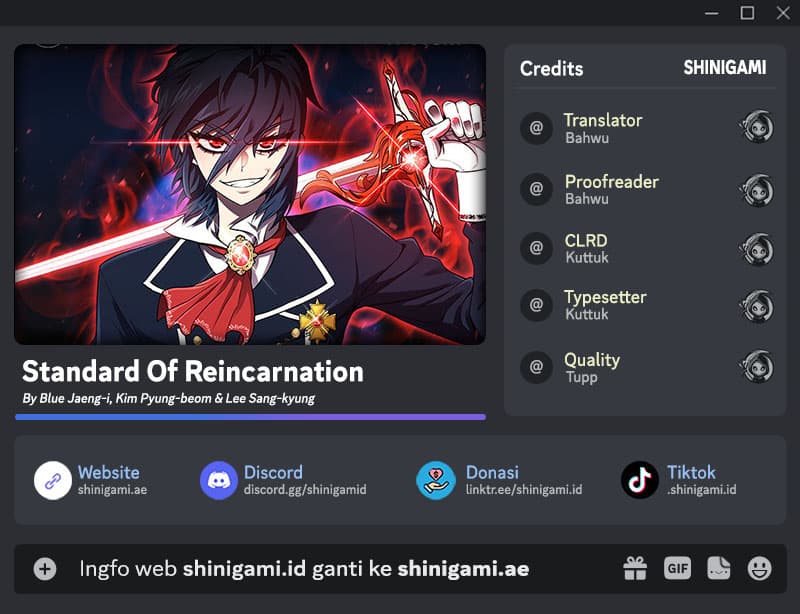This screenshot has height=614, width=800.
Task: Open the GIF picker
Action: click(x=677, y=569)
